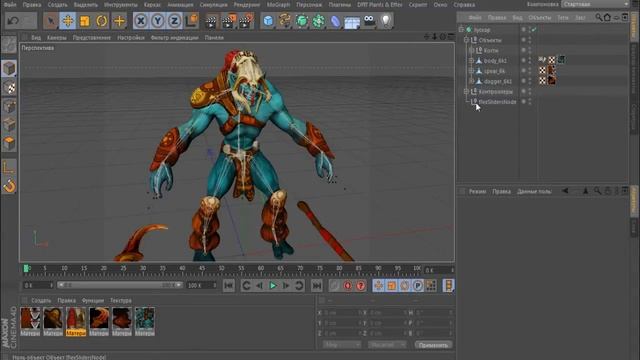
Task: Click the coordinate system cube icon
Action: (x=191, y=20)
